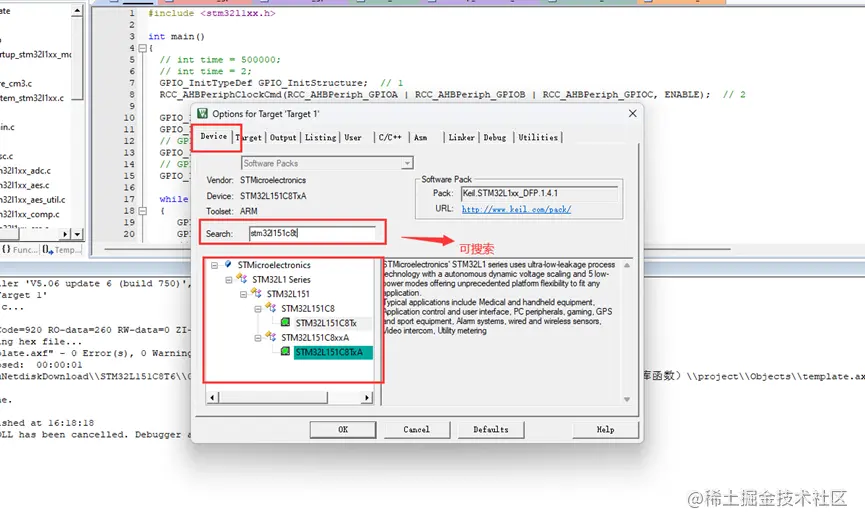Switch to the Functions tab in project pane

point(20,249)
